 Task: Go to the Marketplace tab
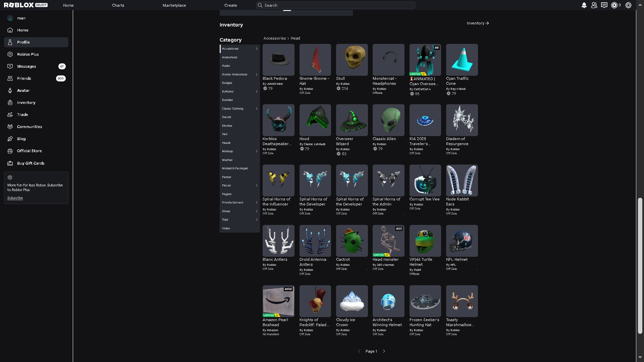tap(174, 5)
